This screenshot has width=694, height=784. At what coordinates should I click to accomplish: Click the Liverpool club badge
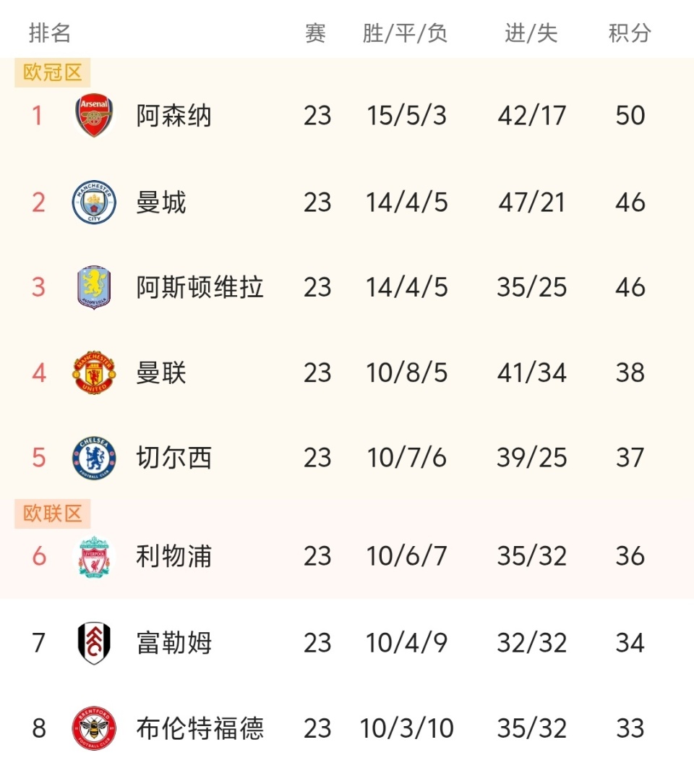tap(94, 556)
